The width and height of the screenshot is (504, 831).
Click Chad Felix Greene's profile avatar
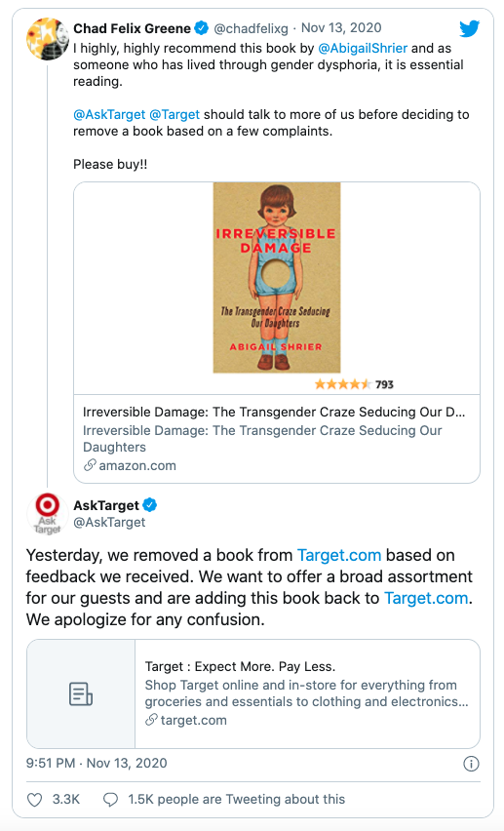tap(48, 39)
